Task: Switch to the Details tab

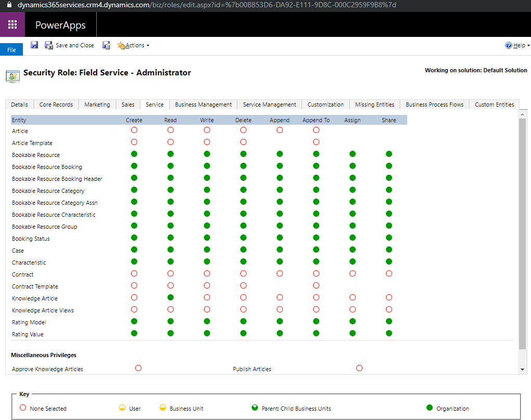Action: tap(19, 104)
